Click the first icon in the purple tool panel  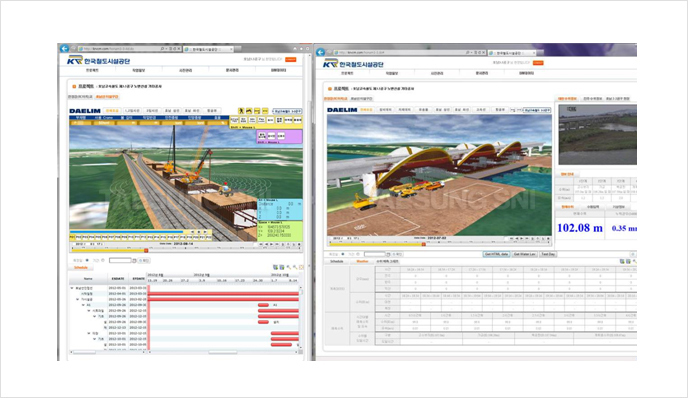(x=262, y=136)
